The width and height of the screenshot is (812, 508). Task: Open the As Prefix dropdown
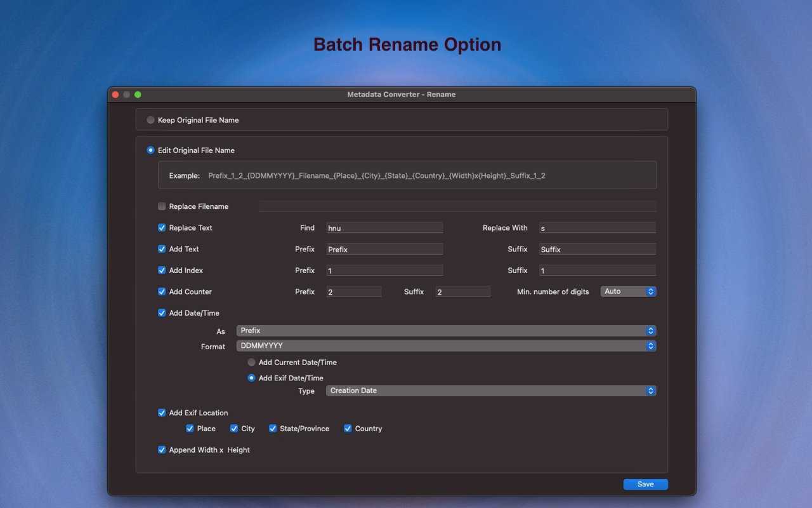click(445, 331)
